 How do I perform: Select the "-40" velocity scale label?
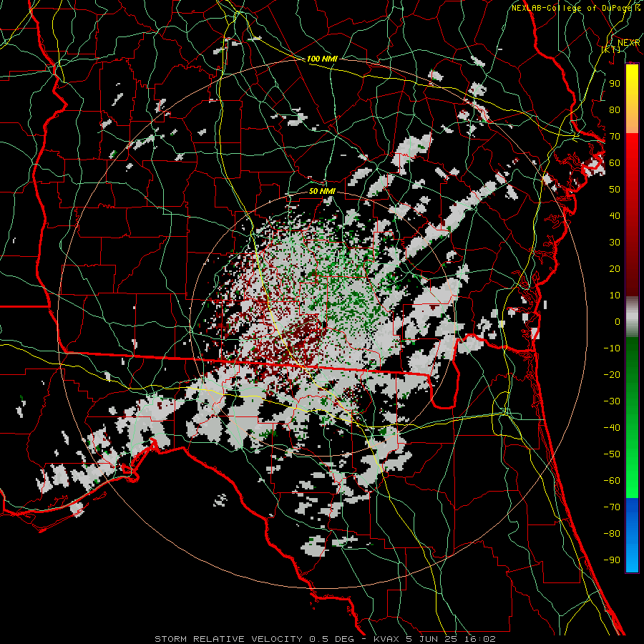coord(612,428)
